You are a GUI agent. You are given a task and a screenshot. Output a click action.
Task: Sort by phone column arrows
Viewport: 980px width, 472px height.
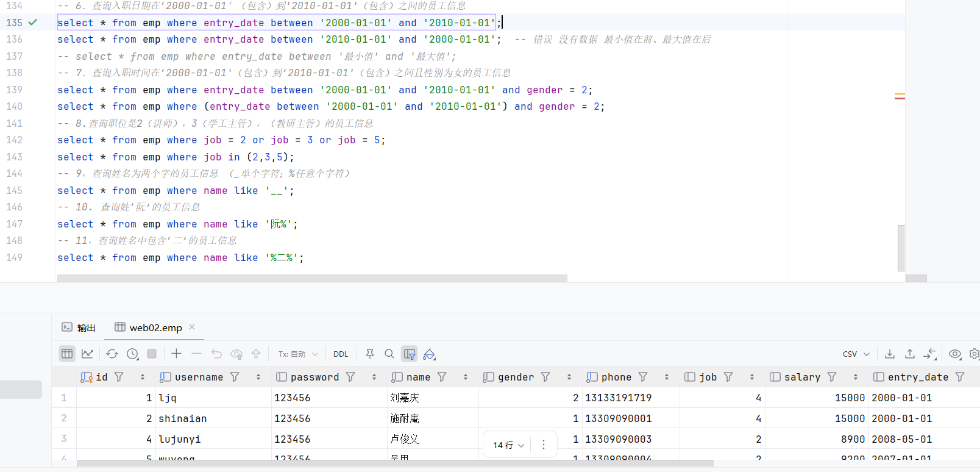[667, 377]
